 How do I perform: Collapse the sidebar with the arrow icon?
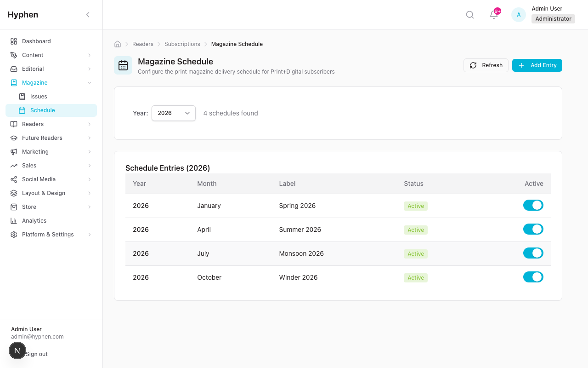click(x=88, y=15)
